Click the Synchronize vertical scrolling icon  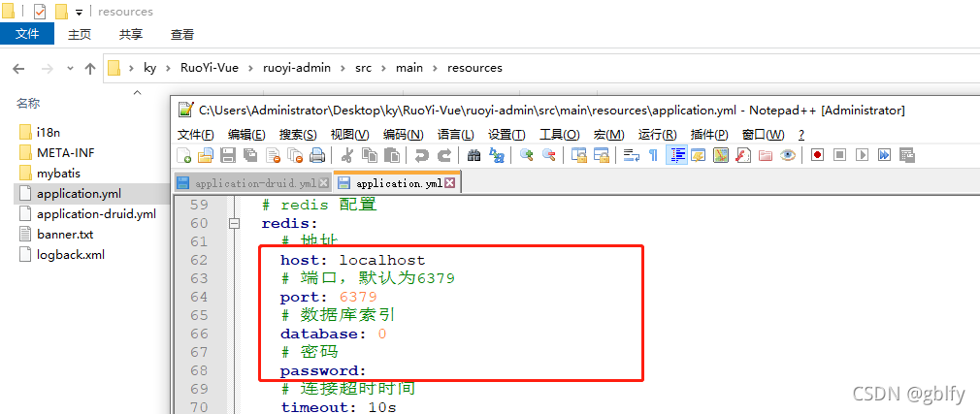pos(579,155)
